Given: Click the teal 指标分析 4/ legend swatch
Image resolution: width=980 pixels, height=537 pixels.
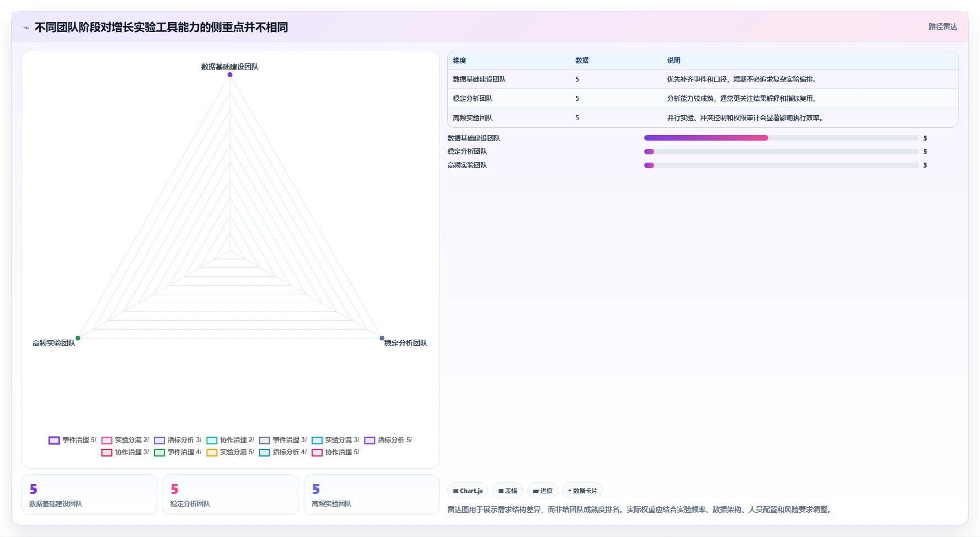Looking at the screenshot, I should 264,453.
